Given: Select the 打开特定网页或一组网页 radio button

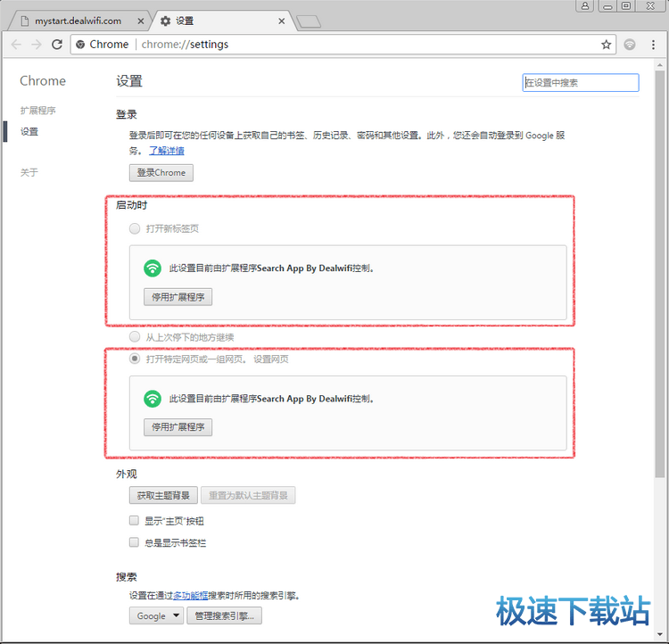Looking at the screenshot, I should 135,359.
